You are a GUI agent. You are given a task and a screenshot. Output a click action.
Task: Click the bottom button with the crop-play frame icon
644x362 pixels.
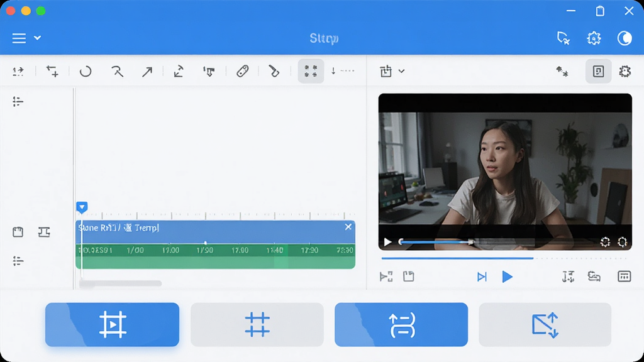click(x=112, y=325)
